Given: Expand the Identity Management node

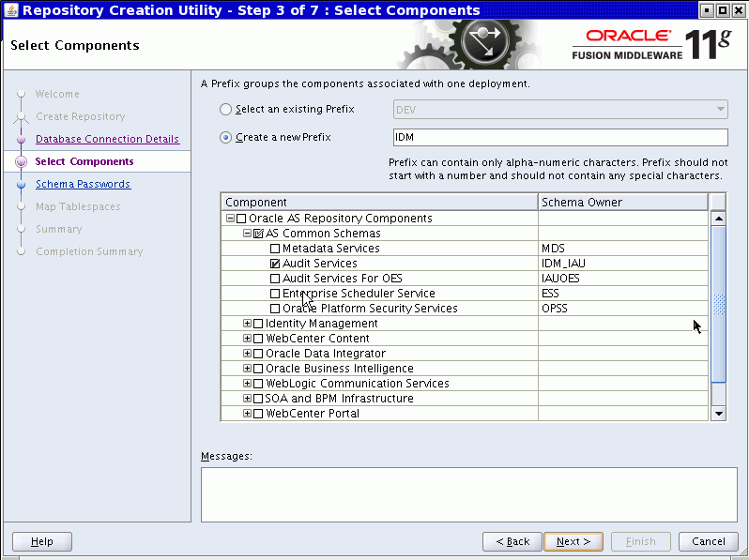Looking at the screenshot, I should [247, 324].
